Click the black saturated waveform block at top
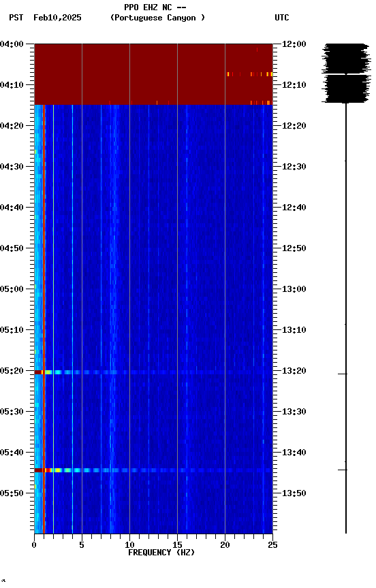The image size is (376, 588). pyautogui.click(x=346, y=73)
